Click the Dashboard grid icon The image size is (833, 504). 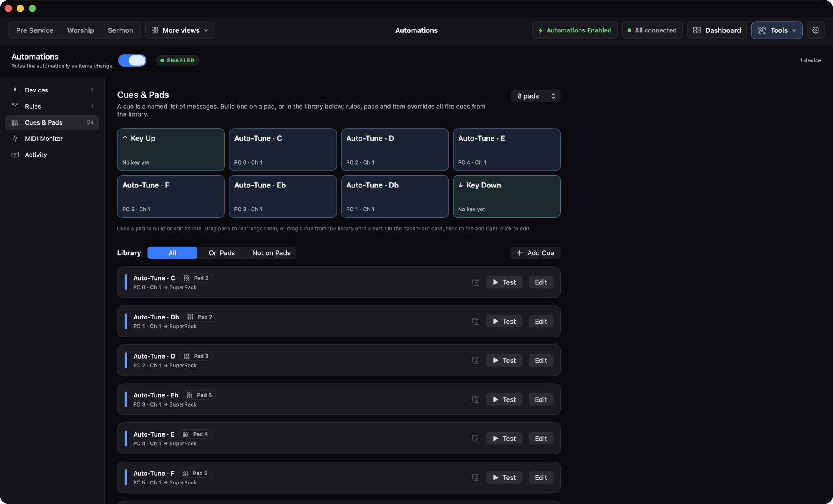697,30
